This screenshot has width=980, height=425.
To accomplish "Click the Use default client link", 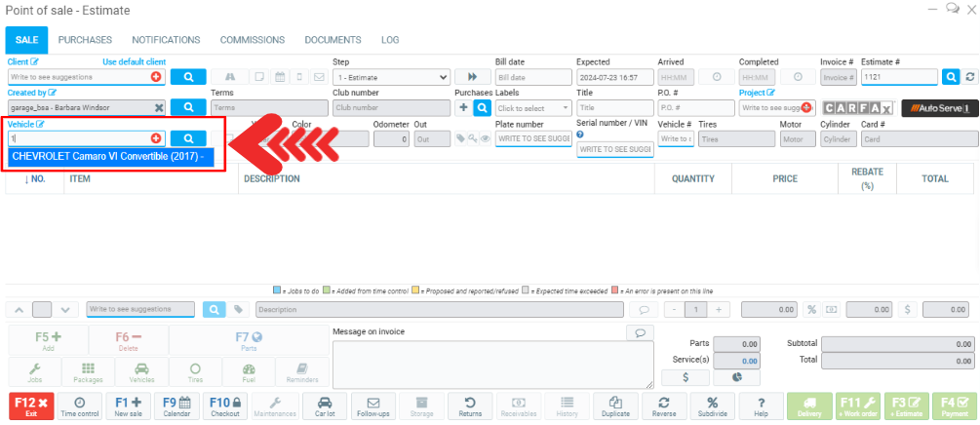I will click(x=135, y=61).
